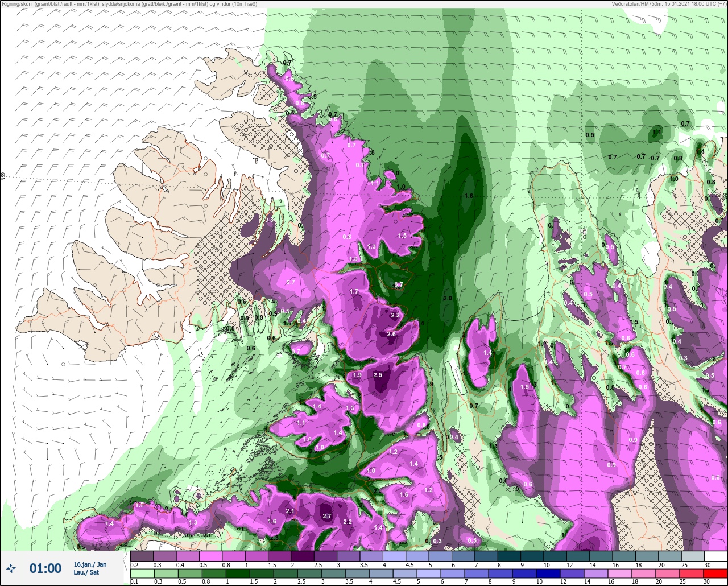Select the white snow legend swatch labeled 30

click(715, 556)
